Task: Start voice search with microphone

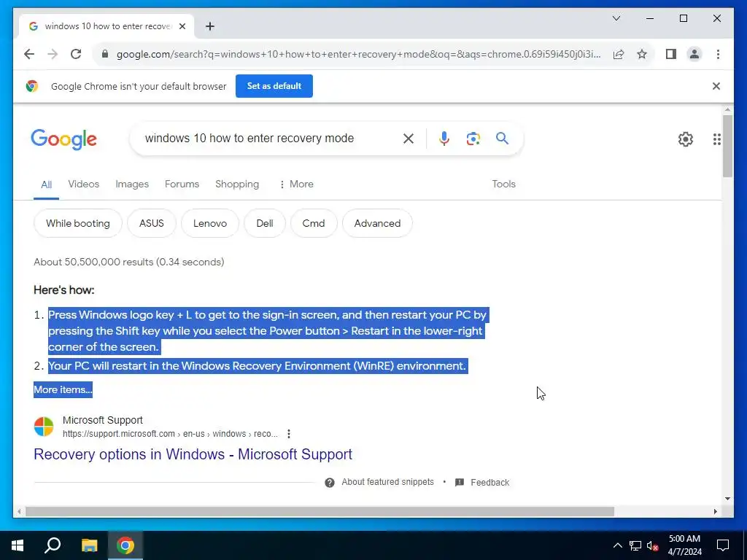Action: click(x=444, y=139)
